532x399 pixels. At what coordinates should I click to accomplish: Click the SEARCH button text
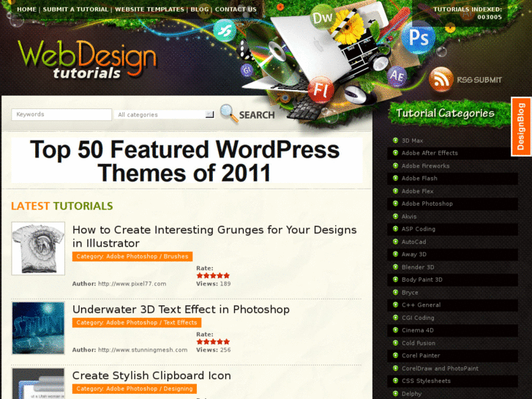pyautogui.click(x=257, y=115)
